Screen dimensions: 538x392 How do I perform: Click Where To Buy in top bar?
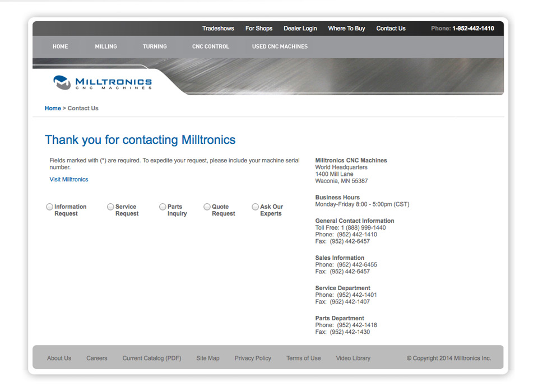tap(346, 29)
